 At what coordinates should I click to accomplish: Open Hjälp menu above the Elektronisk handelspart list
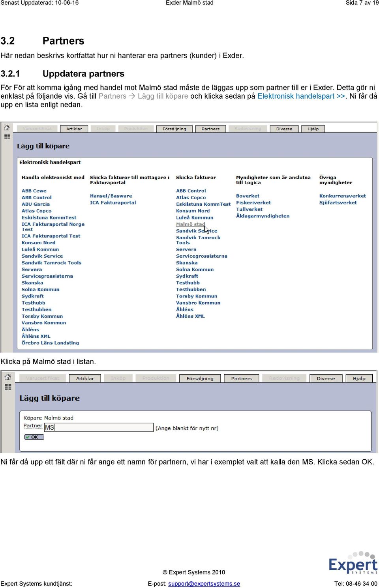pos(313,129)
